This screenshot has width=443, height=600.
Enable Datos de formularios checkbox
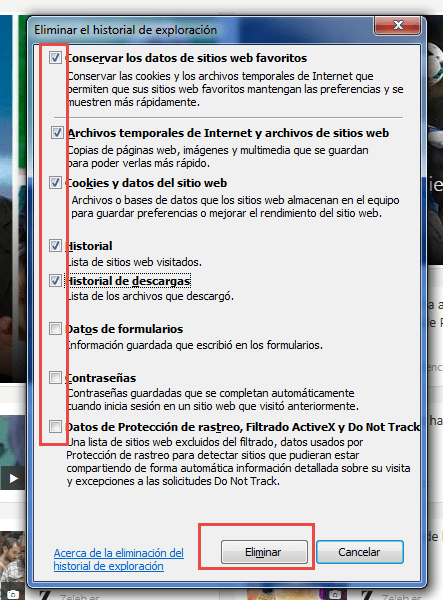pyautogui.click(x=55, y=328)
